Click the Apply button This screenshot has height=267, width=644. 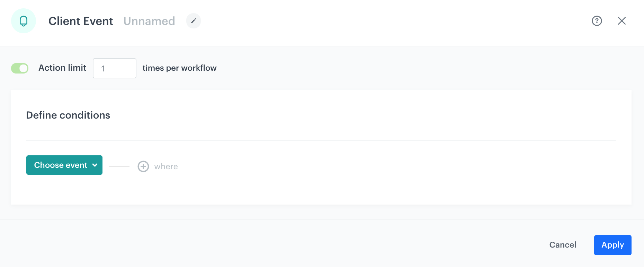pos(612,245)
